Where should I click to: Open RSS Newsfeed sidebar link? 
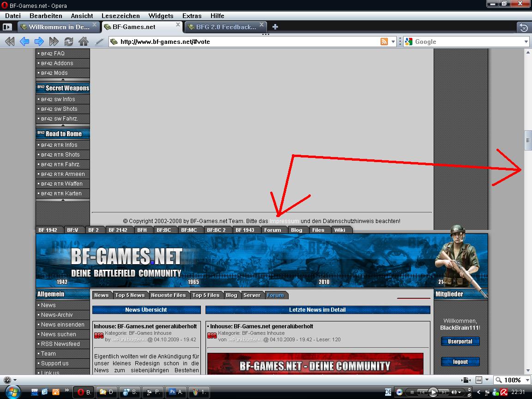[63, 344]
